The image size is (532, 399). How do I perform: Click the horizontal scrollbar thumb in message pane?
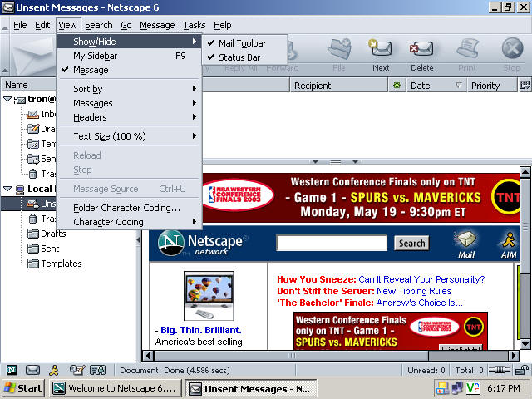pos(292,356)
